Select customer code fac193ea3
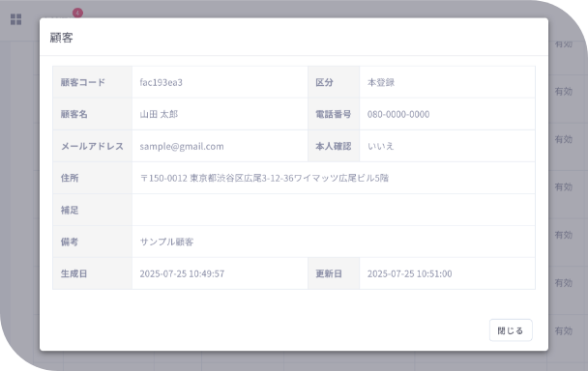Viewport: 588px width, 371px height. tap(161, 82)
